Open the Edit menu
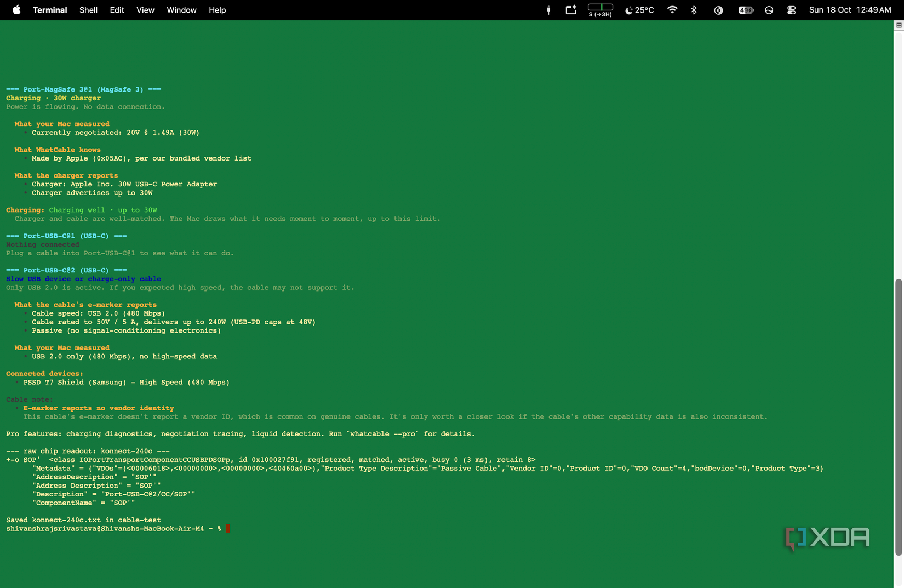The width and height of the screenshot is (904, 588). (x=117, y=10)
